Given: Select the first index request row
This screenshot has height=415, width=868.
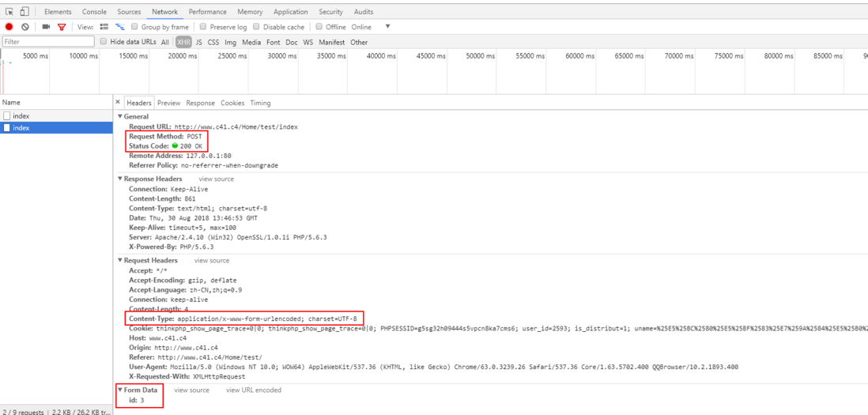Looking at the screenshot, I should [56, 115].
